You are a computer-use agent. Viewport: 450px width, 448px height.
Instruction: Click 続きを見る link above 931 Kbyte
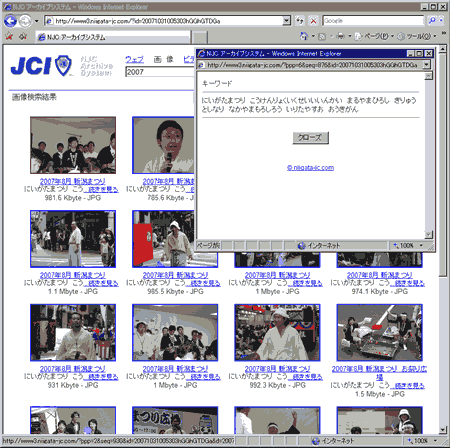click(102, 377)
